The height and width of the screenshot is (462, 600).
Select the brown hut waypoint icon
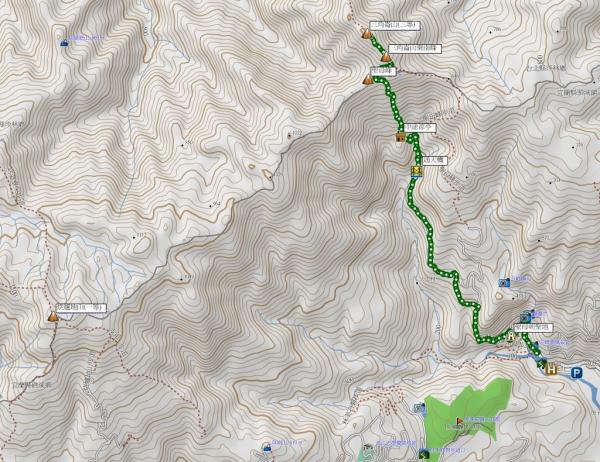pos(400,137)
